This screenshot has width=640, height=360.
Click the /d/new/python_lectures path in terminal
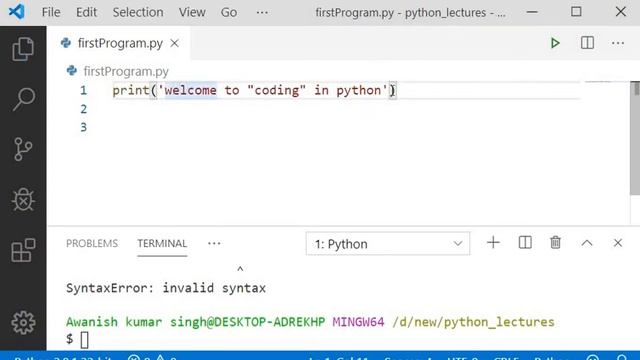473,322
